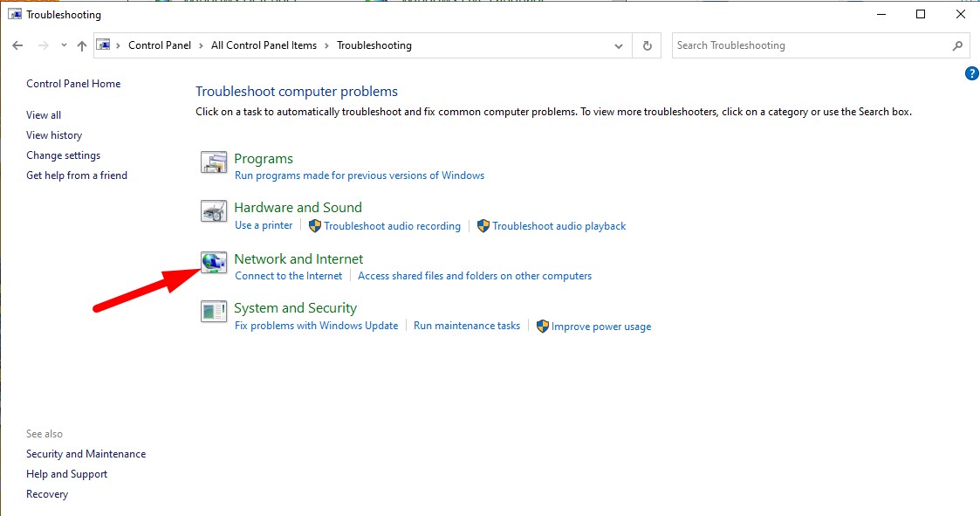Screen dimensions: 980x516
Task: Click the Search Troubleshooting input field
Action: (x=807, y=45)
